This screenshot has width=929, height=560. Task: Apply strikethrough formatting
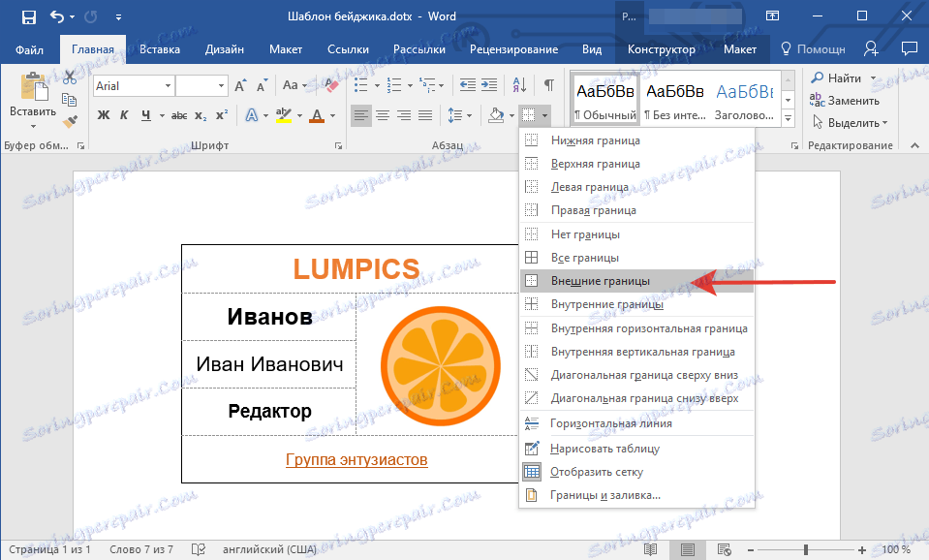(179, 115)
